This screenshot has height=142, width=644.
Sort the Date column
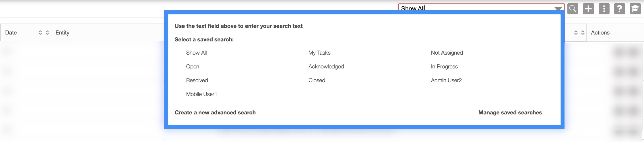[x=40, y=33]
